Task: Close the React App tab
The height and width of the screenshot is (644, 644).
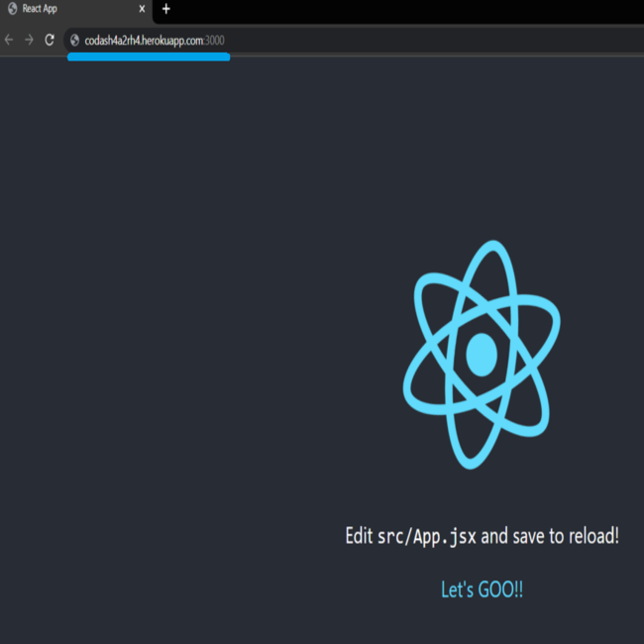Action: [x=142, y=9]
